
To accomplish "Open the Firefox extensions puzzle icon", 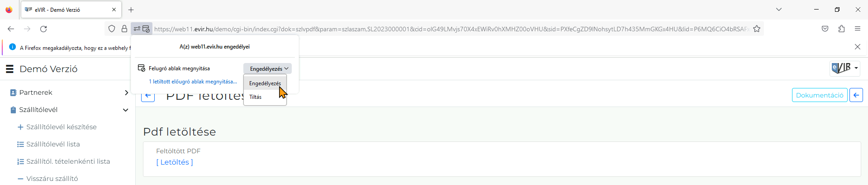I will click(x=841, y=29).
